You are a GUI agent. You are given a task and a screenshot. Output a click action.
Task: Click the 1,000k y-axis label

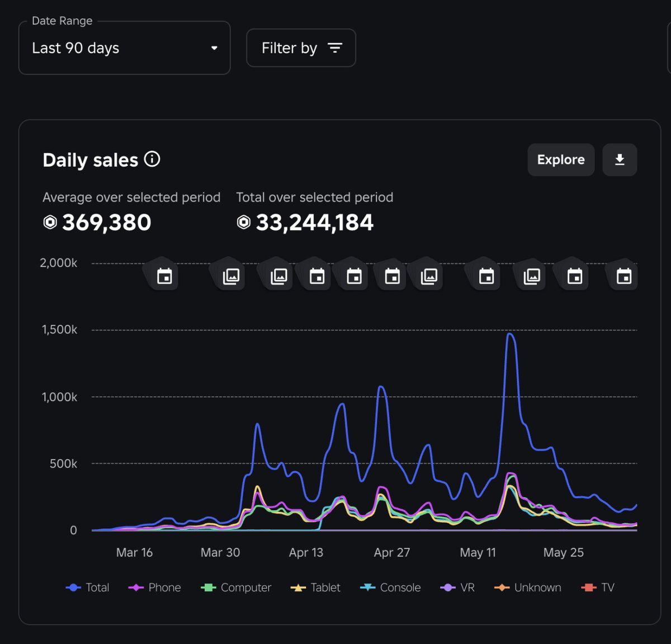[60, 397]
